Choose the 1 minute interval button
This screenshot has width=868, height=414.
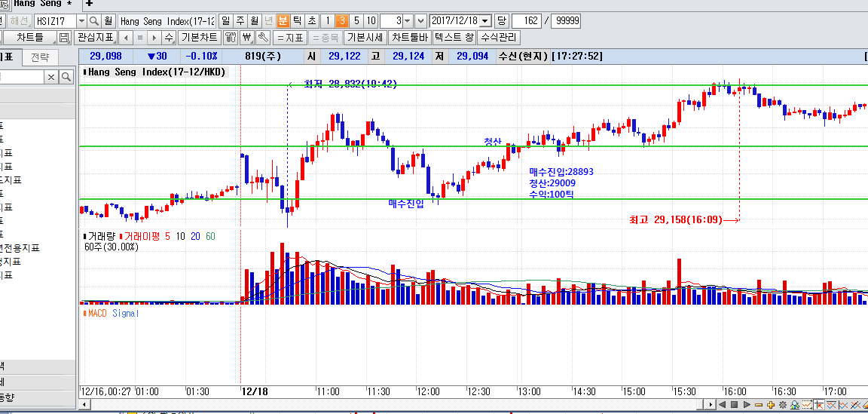328,21
